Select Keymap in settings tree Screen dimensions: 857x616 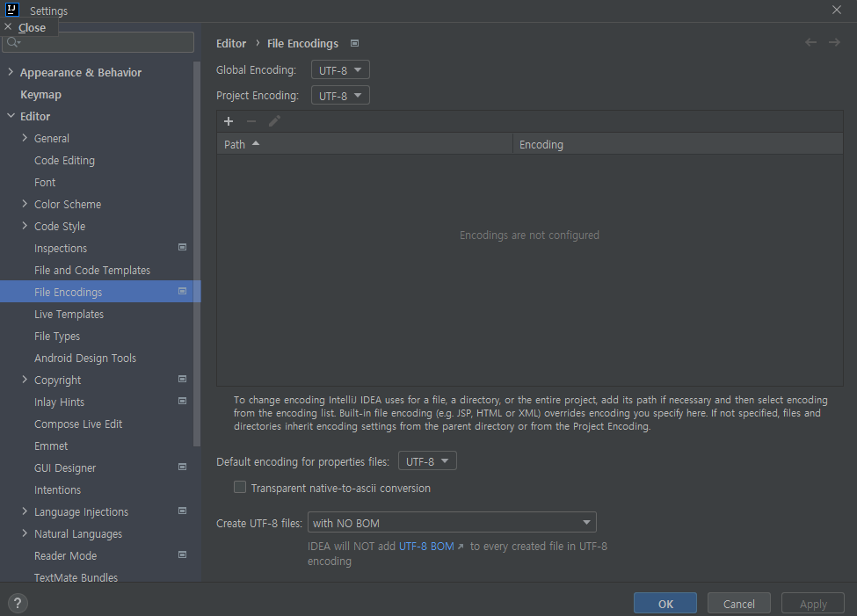tap(41, 95)
